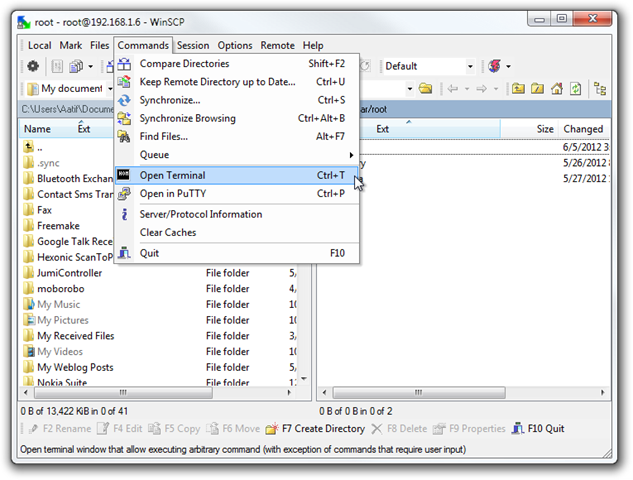Expand the Queue submenu arrow
This screenshot has height=480, width=633.
coord(351,155)
